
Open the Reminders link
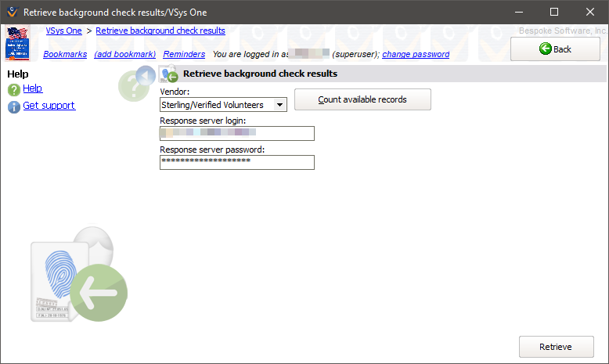tap(184, 55)
